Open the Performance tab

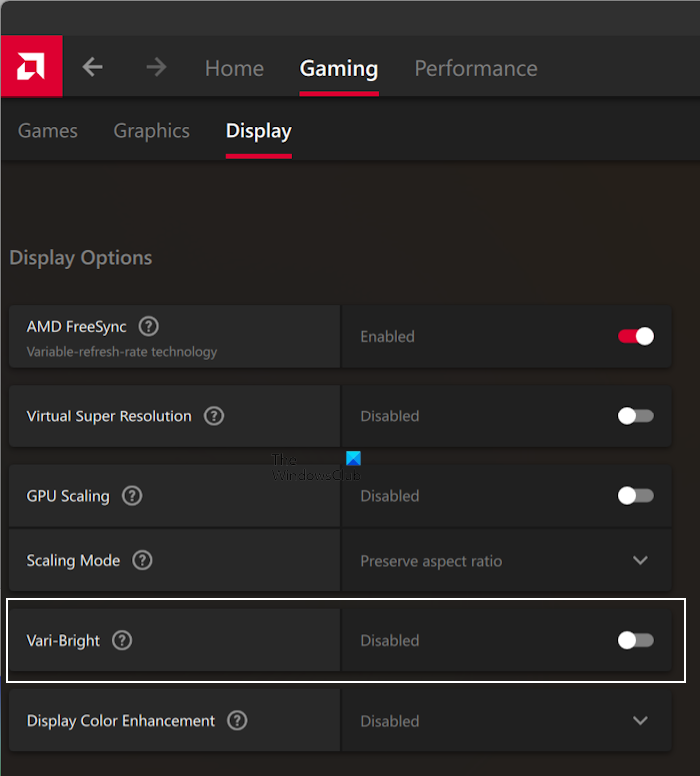[476, 68]
